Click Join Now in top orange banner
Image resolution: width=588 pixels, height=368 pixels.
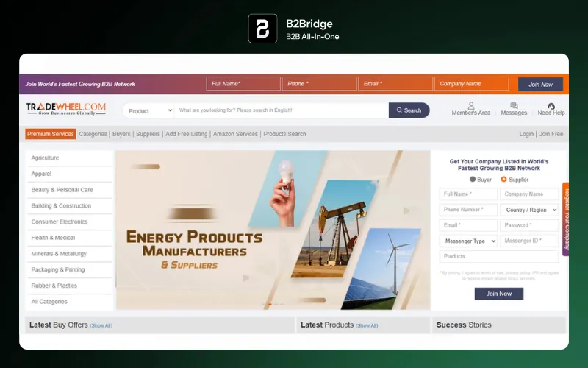pyautogui.click(x=540, y=85)
